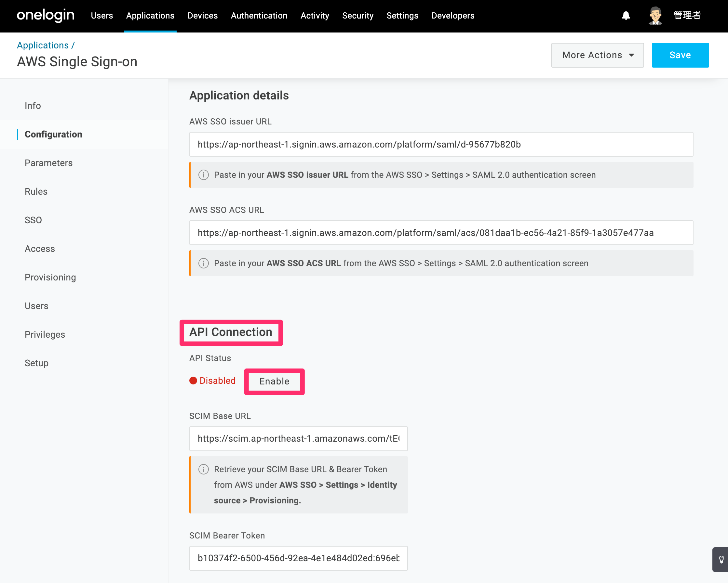The width and height of the screenshot is (728, 583).
Task: Click the red Disabled status indicator
Action: coord(212,381)
